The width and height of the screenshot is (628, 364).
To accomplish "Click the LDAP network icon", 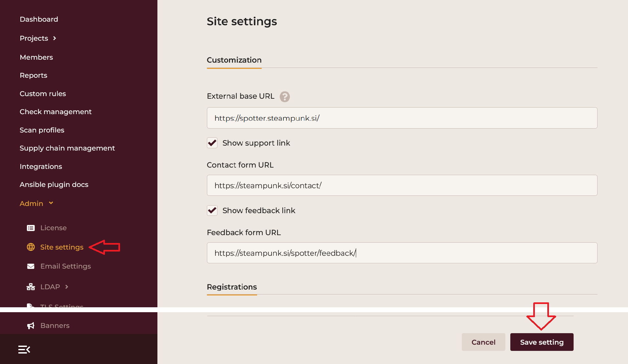I will [x=31, y=287].
